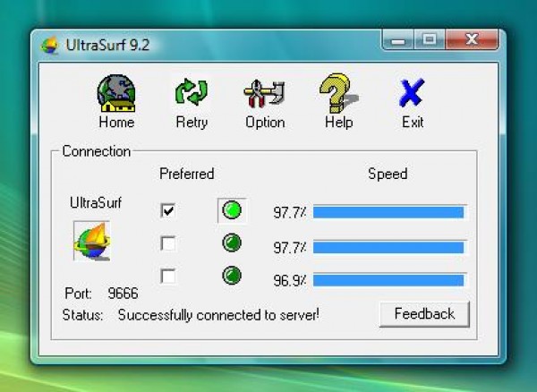
Task: Click the UltraSurf sailboat logo in Connection
Action: tap(92, 241)
